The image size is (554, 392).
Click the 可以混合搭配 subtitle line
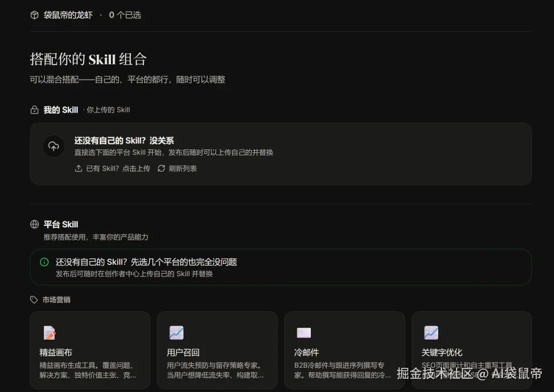pos(128,80)
